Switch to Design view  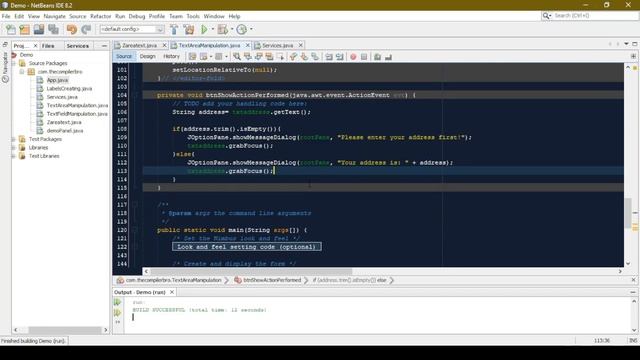[x=147, y=57]
